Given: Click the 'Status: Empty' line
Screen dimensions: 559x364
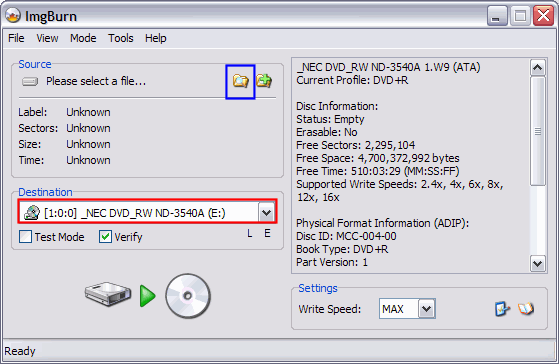Looking at the screenshot, I should [x=330, y=119].
